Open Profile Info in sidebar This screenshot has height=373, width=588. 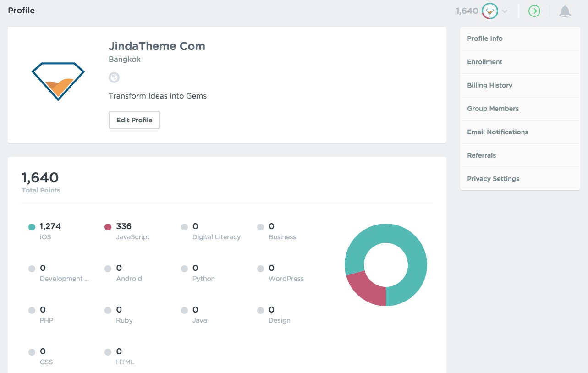(x=520, y=38)
